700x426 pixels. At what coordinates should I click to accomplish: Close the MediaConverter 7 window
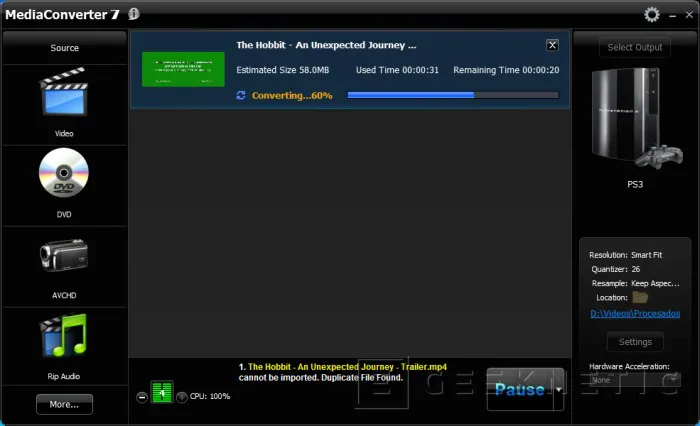(x=689, y=15)
